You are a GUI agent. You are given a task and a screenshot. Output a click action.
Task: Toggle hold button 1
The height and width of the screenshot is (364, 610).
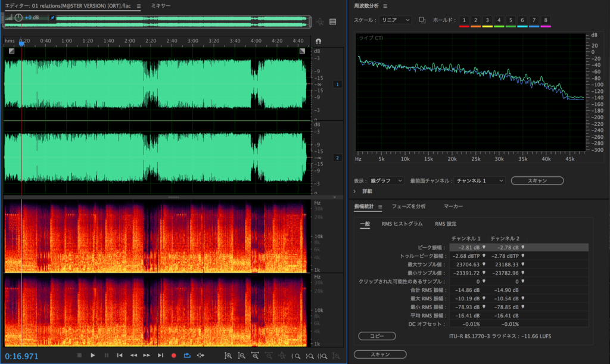click(x=464, y=20)
